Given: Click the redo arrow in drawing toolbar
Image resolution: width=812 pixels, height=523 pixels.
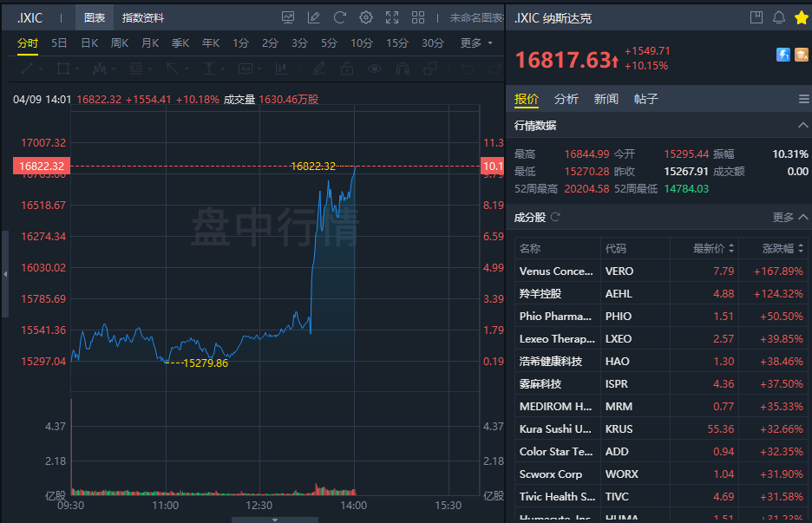Looking at the screenshot, I should [495, 69].
